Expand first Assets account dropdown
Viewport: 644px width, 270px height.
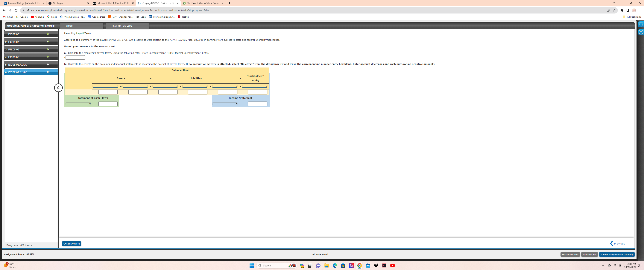pos(105,86)
